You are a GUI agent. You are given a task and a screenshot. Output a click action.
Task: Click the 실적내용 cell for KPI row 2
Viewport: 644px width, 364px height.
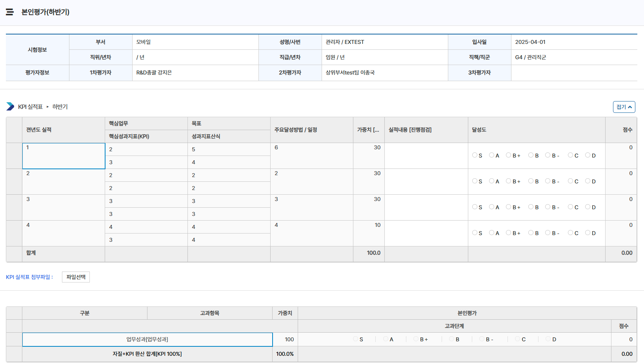point(426,182)
